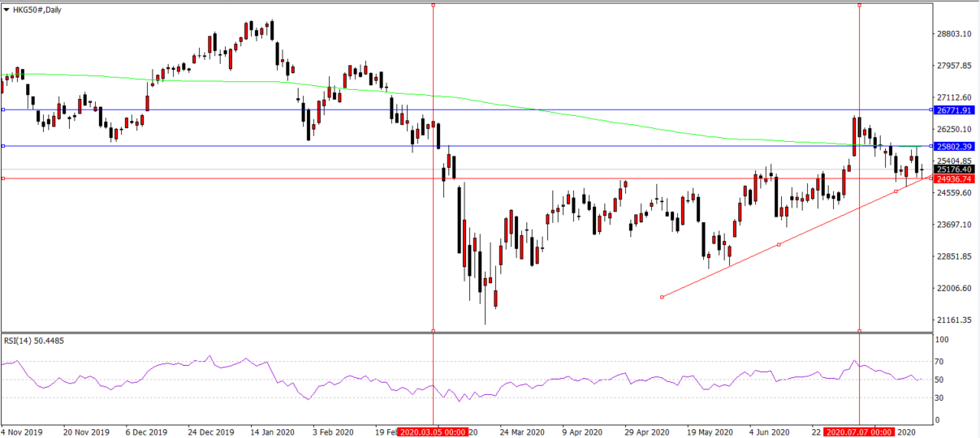Click the 2020.07.07 00:00 date marker
The height and width of the screenshot is (438, 980).
(859, 432)
